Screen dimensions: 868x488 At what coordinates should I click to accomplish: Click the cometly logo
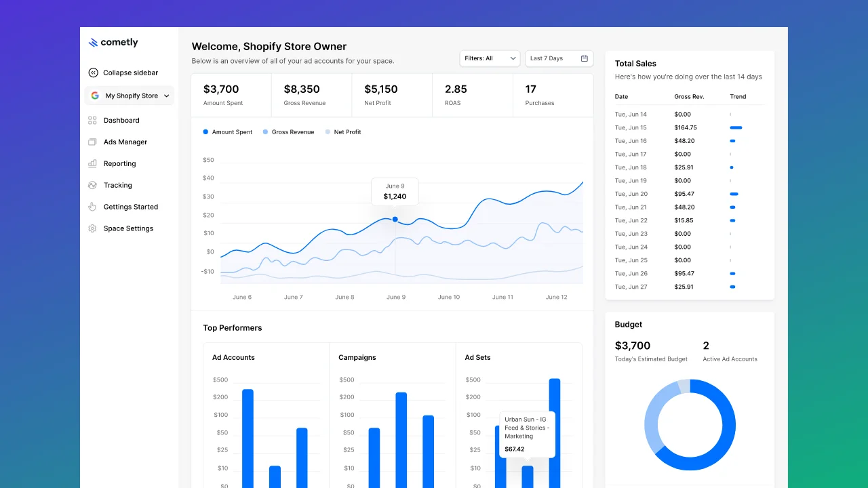click(x=113, y=42)
